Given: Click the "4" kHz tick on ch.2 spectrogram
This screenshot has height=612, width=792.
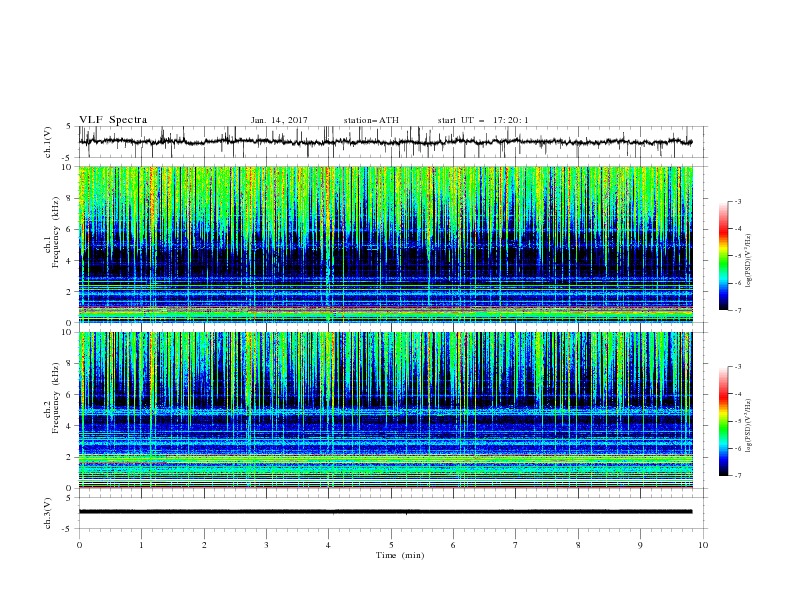Looking at the screenshot, I should (70, 426).
